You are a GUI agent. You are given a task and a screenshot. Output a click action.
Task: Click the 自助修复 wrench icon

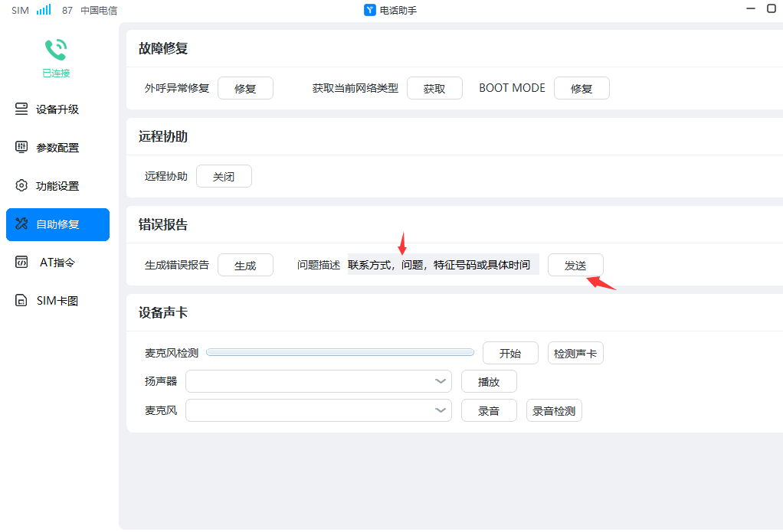pyautogui.click(x=21, y=224)
